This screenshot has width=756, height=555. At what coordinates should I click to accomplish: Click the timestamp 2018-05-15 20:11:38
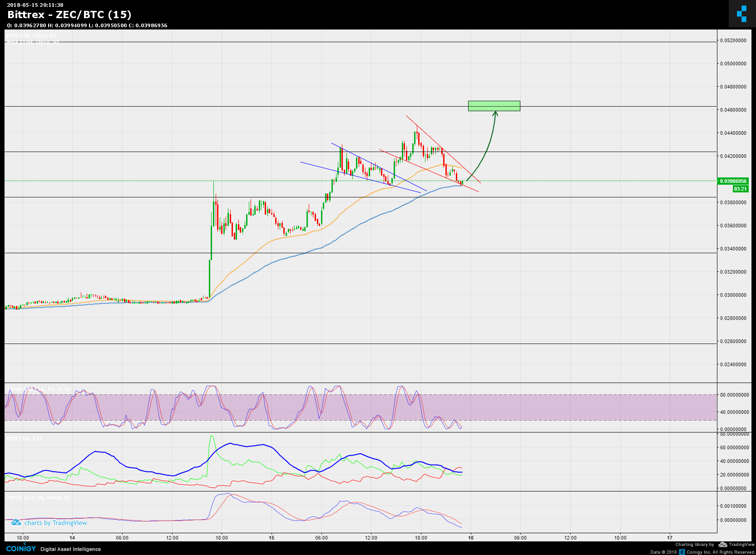coord(35,5)
